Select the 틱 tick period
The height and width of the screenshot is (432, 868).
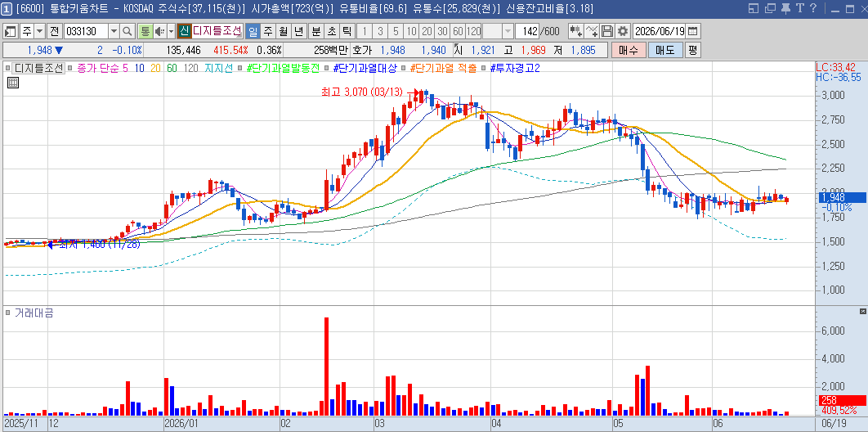tap(347, 31)
